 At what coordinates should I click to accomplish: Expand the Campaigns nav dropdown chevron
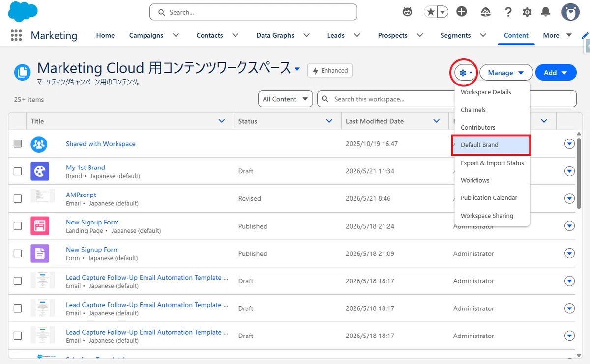pyautogui.click(x=176, y=35)
